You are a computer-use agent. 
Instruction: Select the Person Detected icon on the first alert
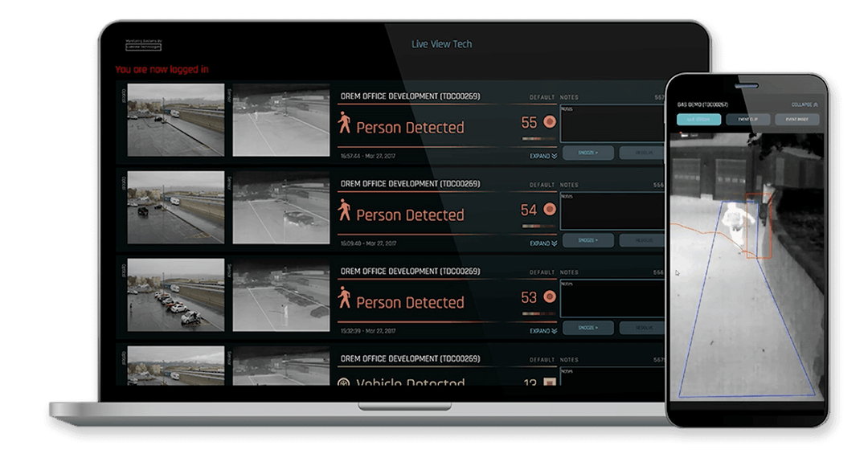(346, 122)
